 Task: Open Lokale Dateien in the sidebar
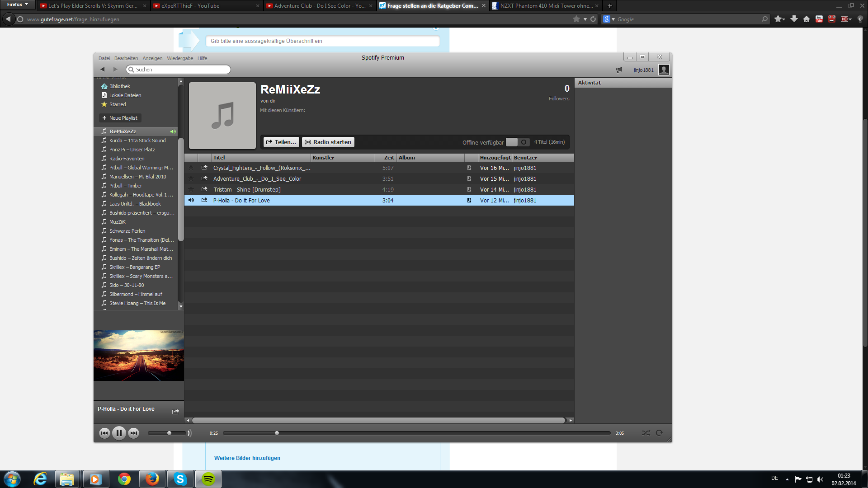tap(125, 95)
